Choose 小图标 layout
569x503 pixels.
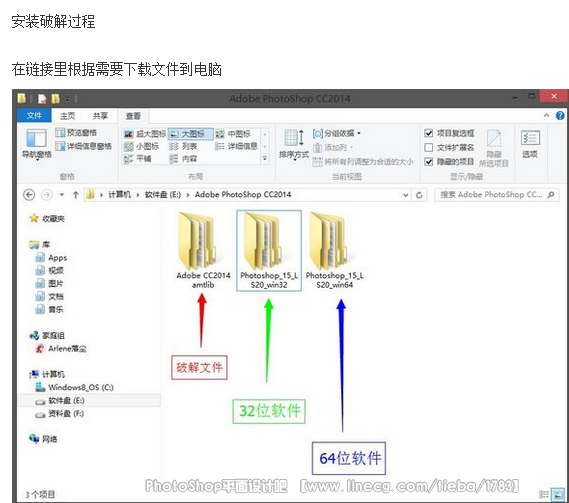click(x=142, y=146)
